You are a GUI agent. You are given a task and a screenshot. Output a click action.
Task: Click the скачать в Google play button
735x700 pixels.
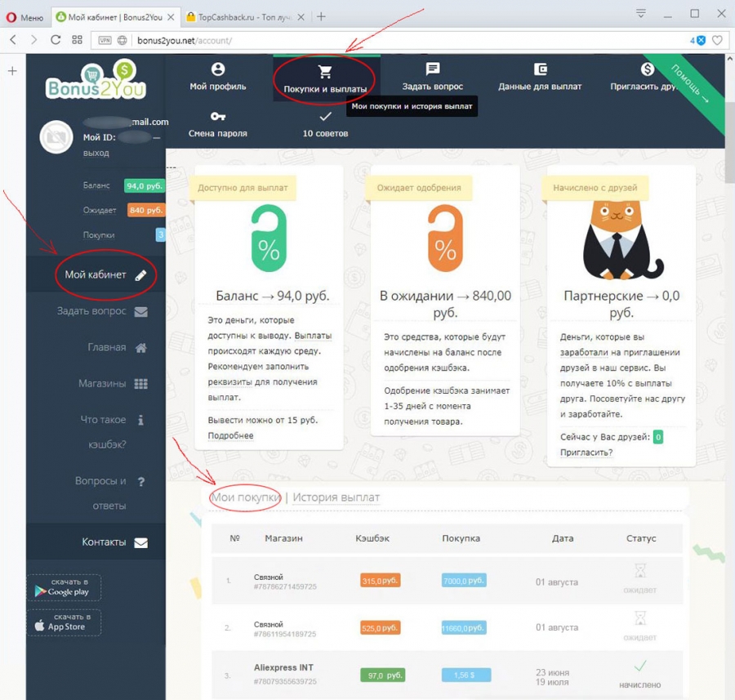click(x=65, y=587)
